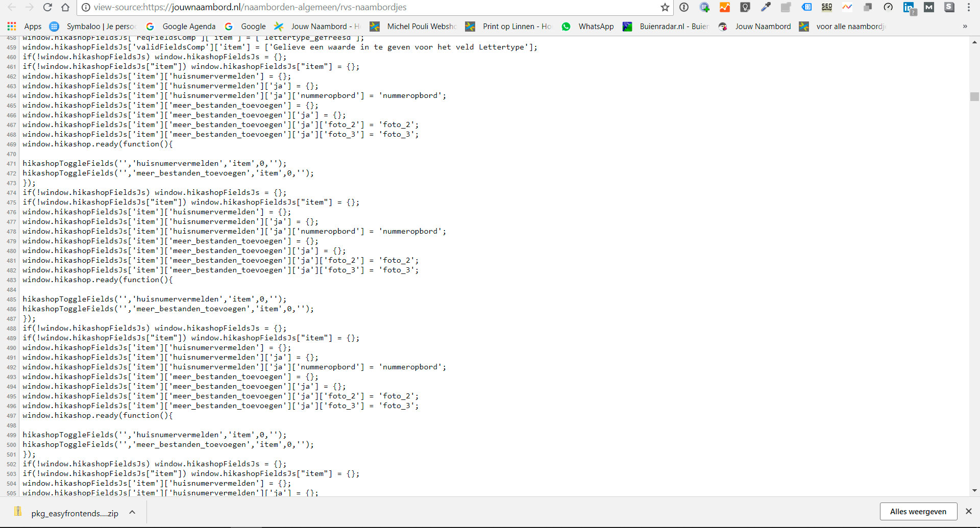Open the gray S extension icon

click(x=949, y=7)
